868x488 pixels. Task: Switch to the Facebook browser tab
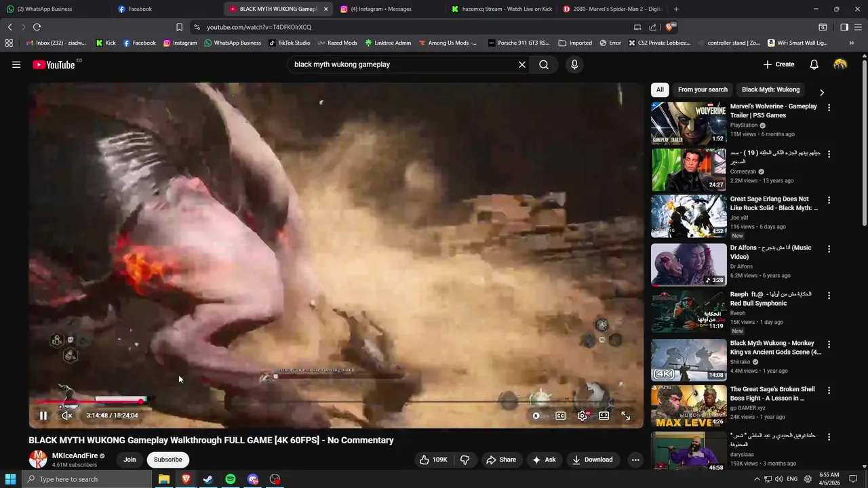click(167, 9)
